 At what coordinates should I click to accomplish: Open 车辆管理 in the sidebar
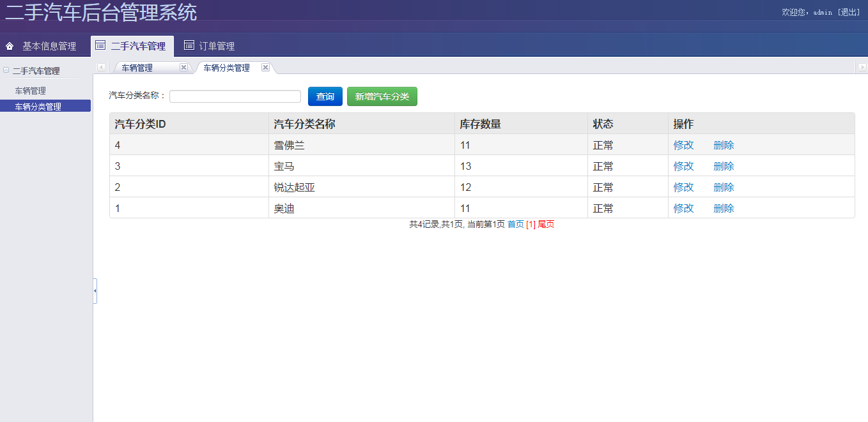pos(31,91)
